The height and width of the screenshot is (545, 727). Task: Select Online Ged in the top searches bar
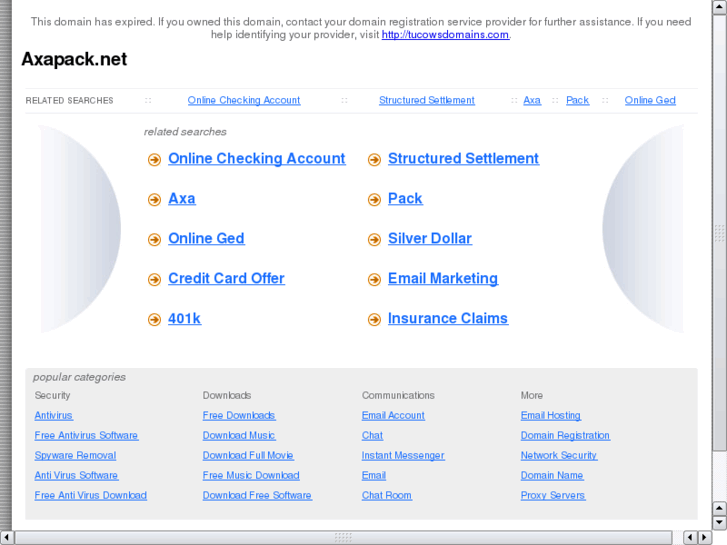650,100
